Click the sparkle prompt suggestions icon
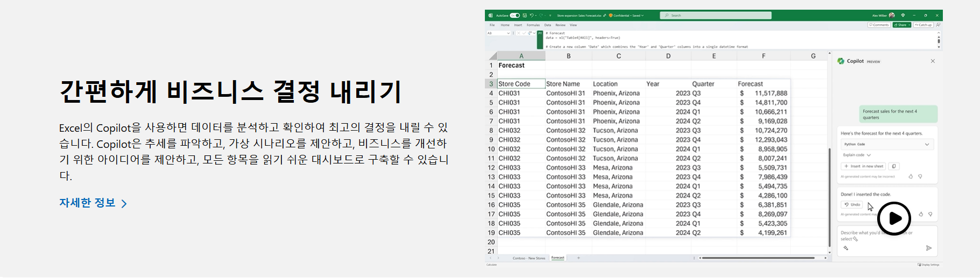 (x=845, y=248)
